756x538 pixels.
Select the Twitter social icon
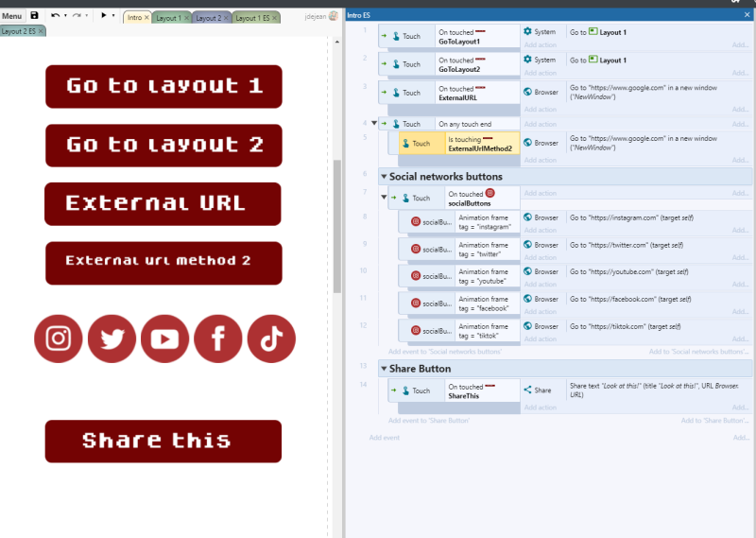point(112,338)
